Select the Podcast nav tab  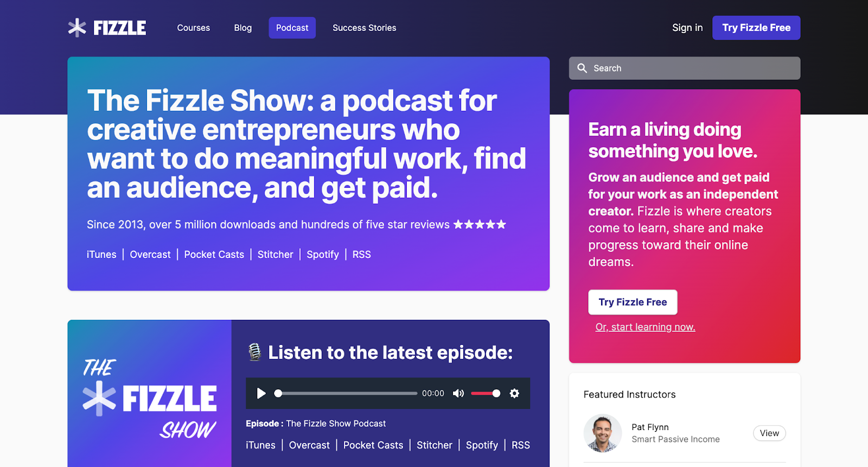point(292,28)
